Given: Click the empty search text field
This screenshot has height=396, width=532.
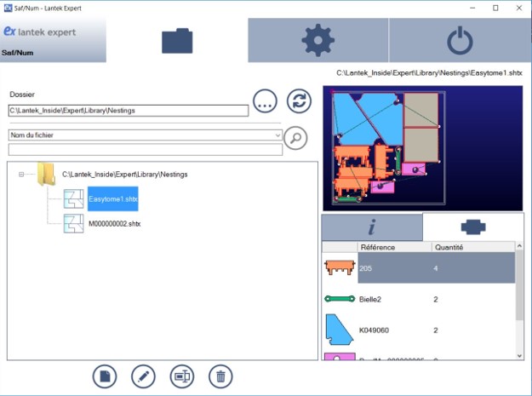Looking at the screenshot, I should point(146,150).
